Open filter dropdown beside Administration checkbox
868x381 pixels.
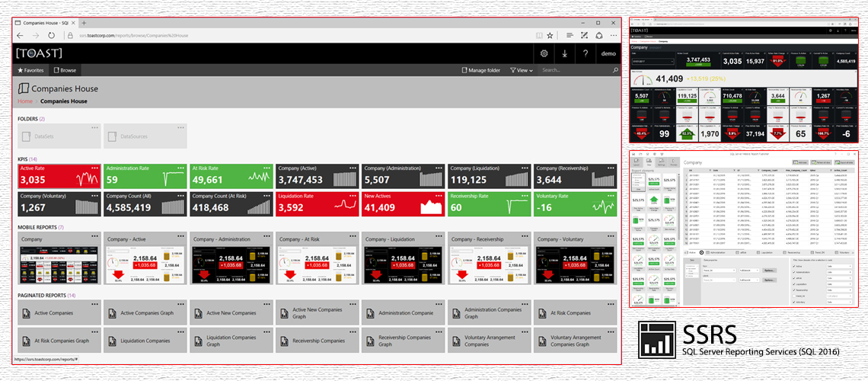coord(839,272)
